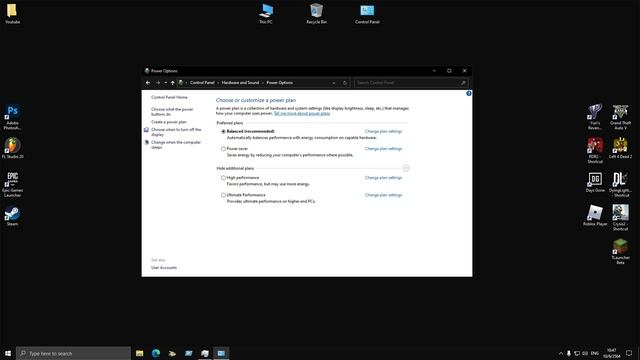The image size is (640, 360).
Task: Click the microphone icon in the system tray
Action: 569,353
